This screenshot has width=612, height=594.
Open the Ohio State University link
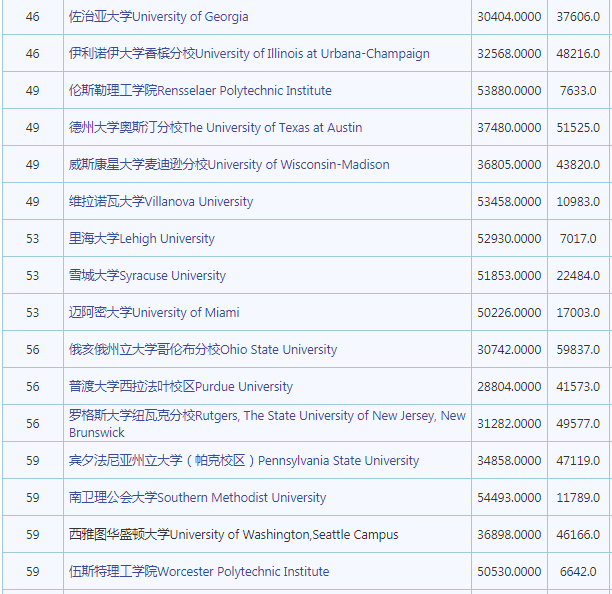[203, 350]
